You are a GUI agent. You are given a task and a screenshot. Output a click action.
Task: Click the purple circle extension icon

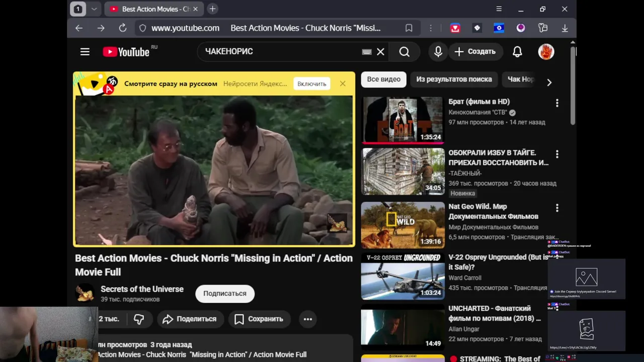(521, 28)
